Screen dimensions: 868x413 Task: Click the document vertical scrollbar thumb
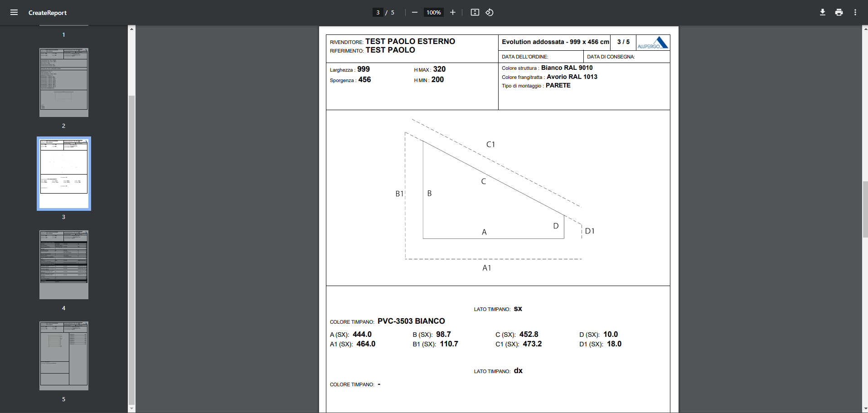pyautogui.click(x=865, y=209)
